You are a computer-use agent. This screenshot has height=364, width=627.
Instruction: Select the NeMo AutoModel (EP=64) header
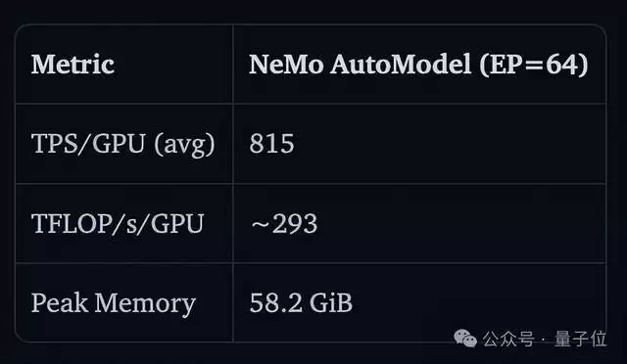point(418,65)
